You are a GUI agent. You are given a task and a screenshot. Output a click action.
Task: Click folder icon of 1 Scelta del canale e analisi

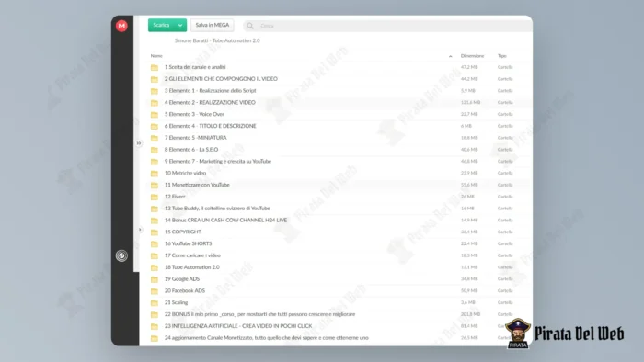coord(155,67)
